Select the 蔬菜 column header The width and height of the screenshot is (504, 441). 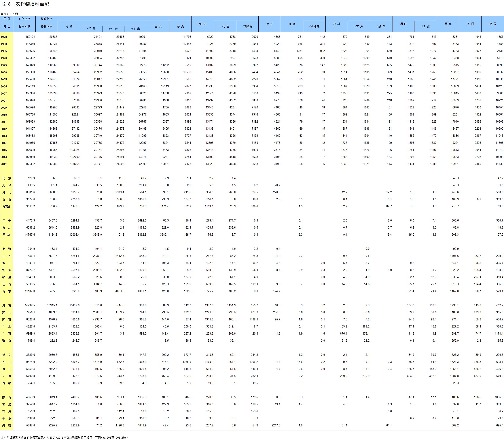tap(448, 24)
